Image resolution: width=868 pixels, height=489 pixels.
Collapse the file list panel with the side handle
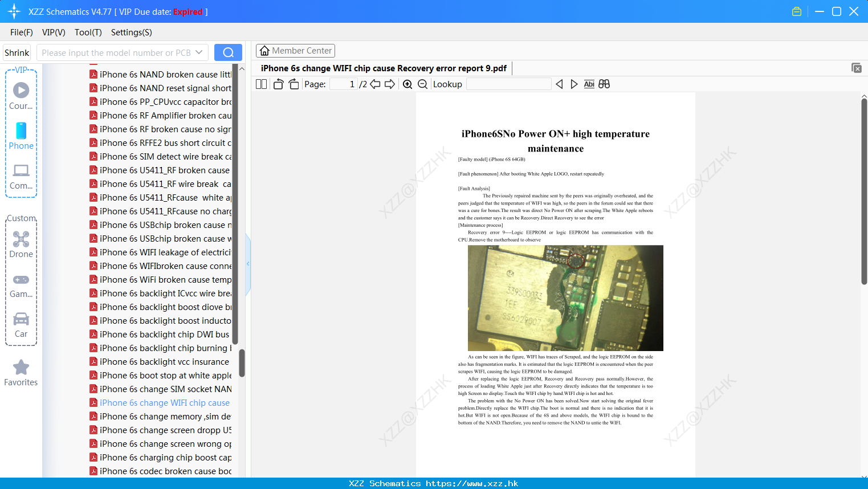248,264
